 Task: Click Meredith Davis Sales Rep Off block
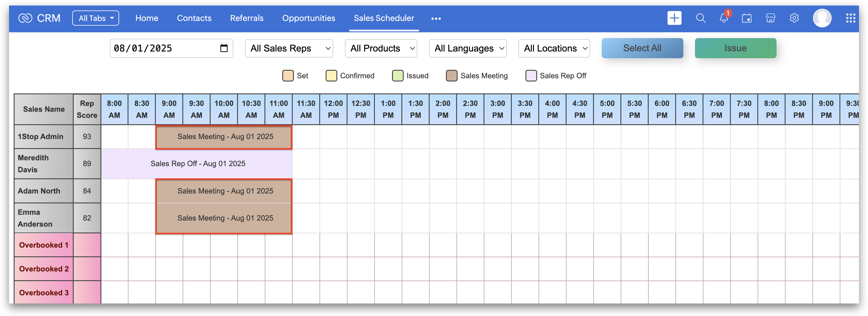click(197, 164)
